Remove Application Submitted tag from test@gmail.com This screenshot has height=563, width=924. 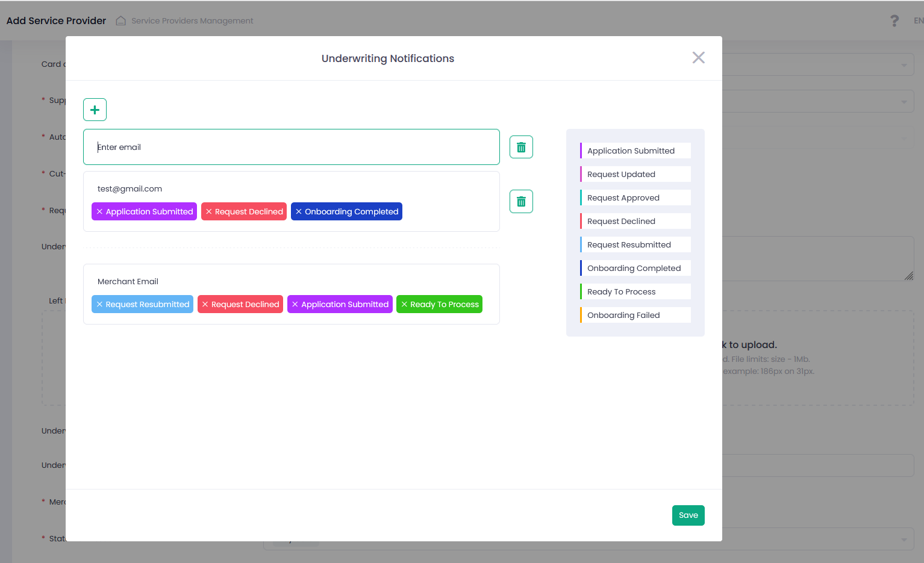click(x=100, y=211)
